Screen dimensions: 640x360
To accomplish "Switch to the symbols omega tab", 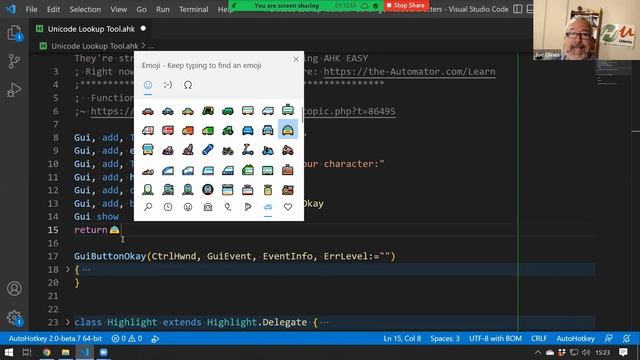I will point(188,85).
